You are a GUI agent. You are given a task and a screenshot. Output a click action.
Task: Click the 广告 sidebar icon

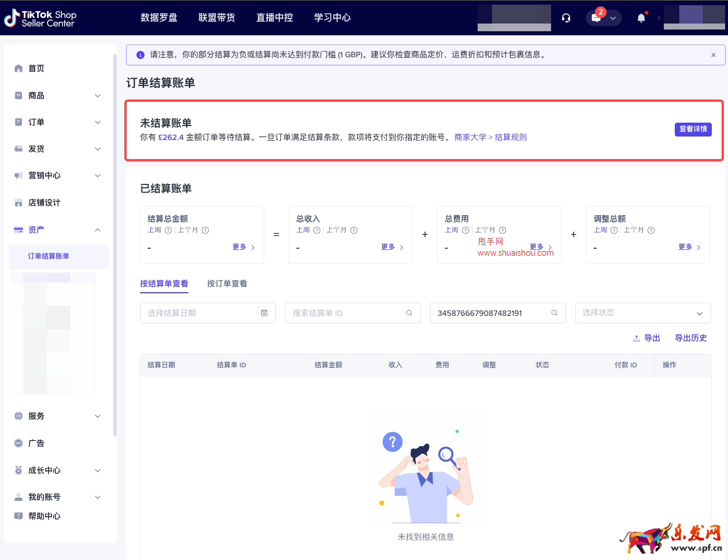pyautogui.click(x=18, y=443)
